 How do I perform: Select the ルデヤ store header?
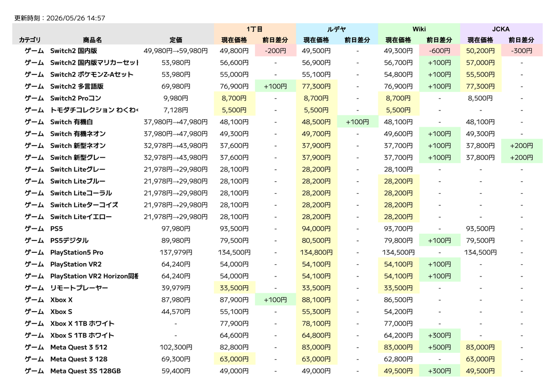(x=337, y=29)
